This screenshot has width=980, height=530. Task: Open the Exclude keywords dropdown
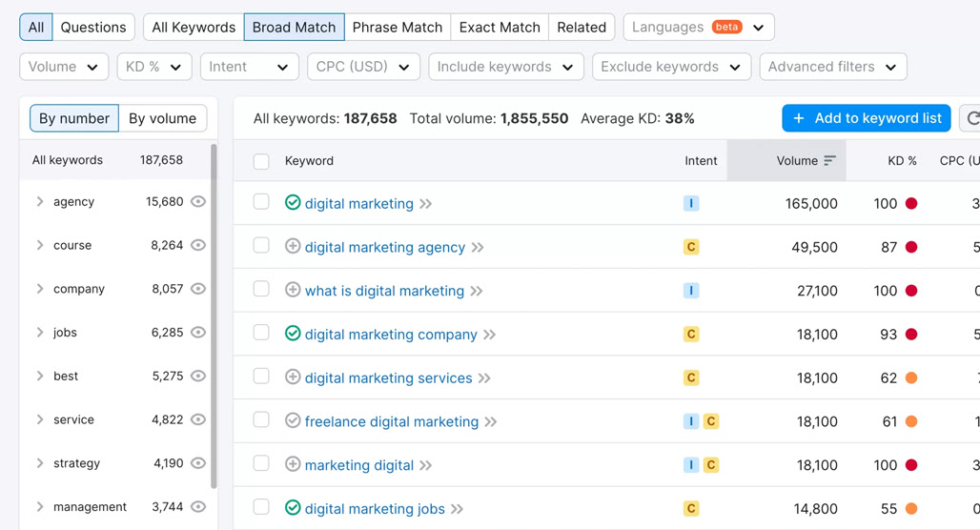(x=671, y=67)
